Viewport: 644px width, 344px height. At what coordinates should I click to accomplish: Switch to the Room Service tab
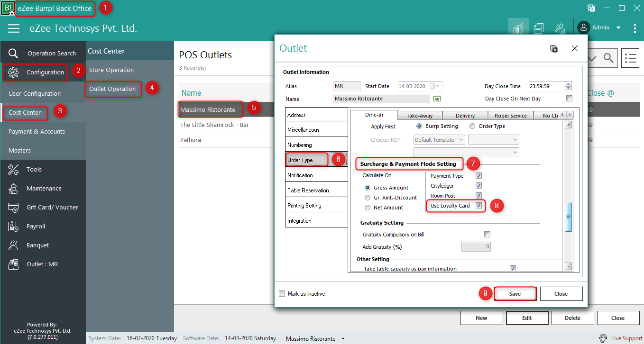tap(511, 116)
